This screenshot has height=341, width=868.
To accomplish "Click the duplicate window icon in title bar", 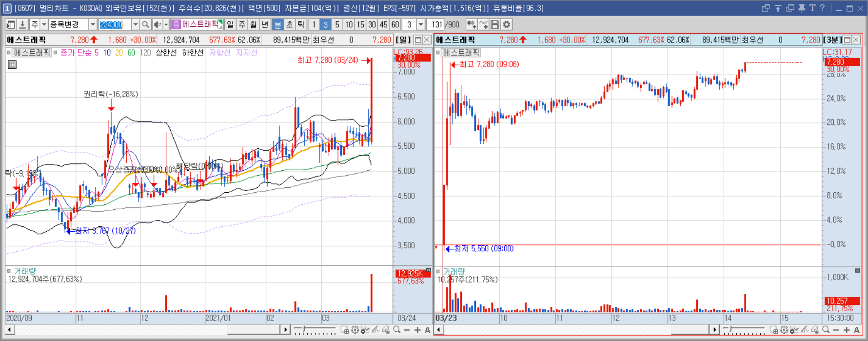I will (790, 8).
